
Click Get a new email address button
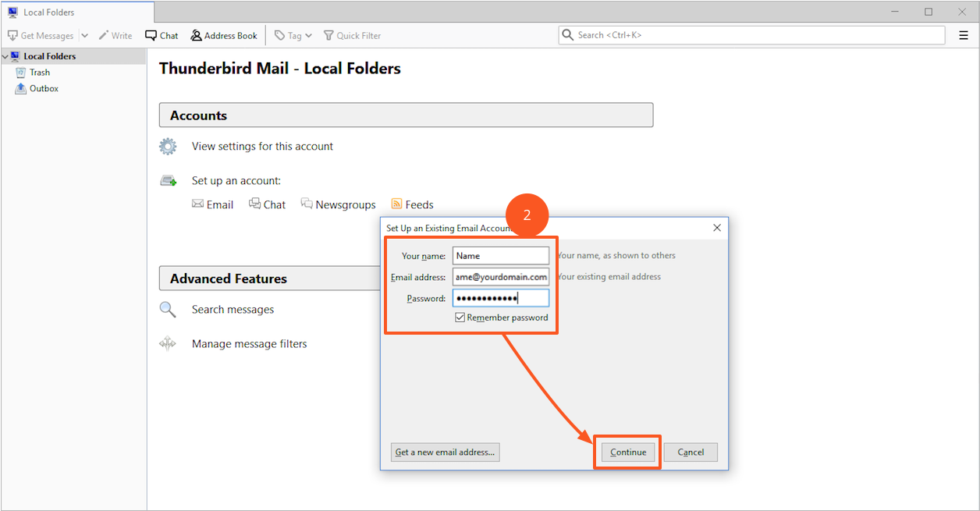point(445,452)
